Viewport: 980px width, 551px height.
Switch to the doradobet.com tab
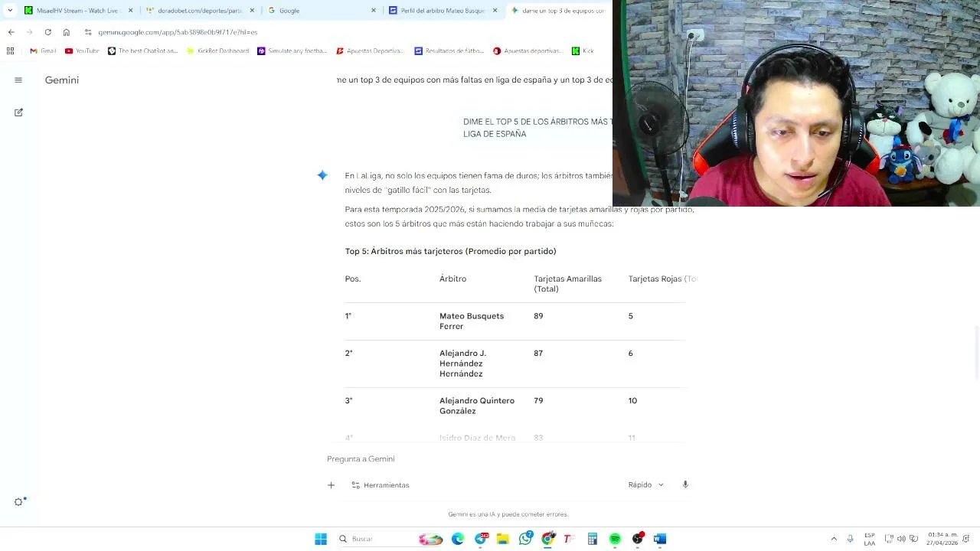(x=201, y=11)
